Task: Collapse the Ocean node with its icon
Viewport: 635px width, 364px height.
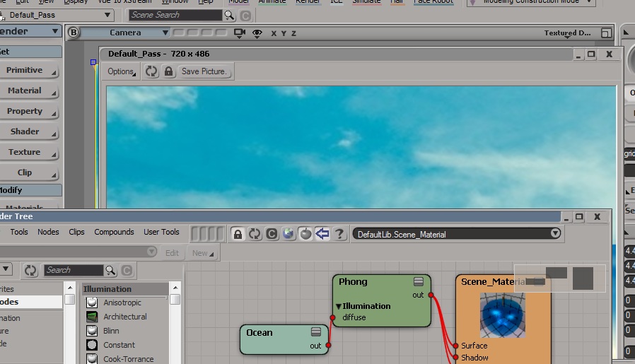Action: (x=316, y=332)
